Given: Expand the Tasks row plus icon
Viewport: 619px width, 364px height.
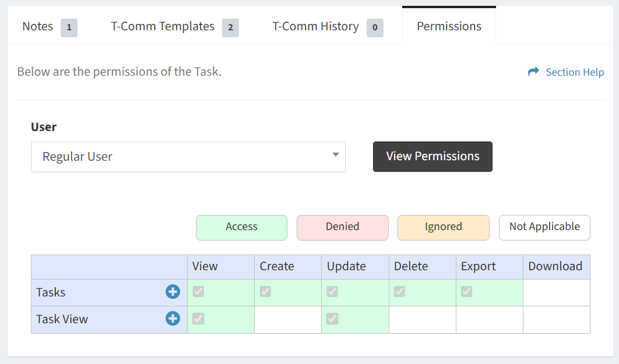Looking at the screenshot, I should (x=173, y=292).
